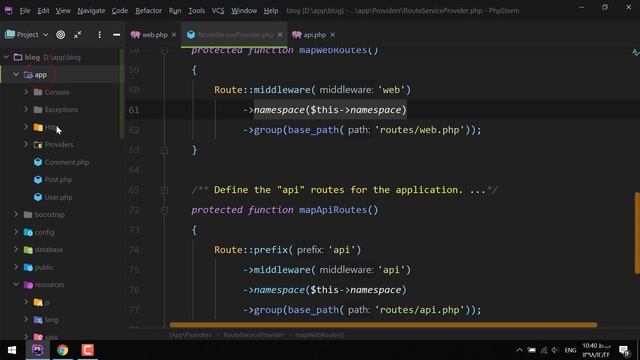Click the Console folder icon
The height and width of the screenshot is (360, 640).
(x=38, y=92)
